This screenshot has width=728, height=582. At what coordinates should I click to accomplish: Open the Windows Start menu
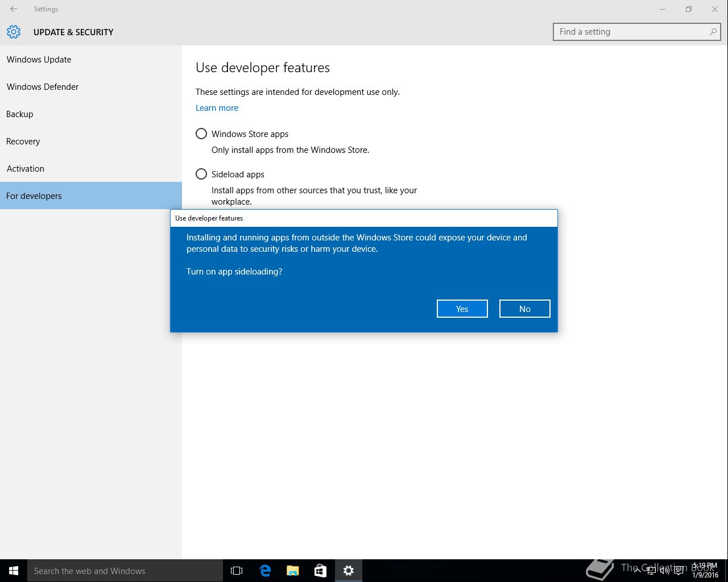(14, 571)
